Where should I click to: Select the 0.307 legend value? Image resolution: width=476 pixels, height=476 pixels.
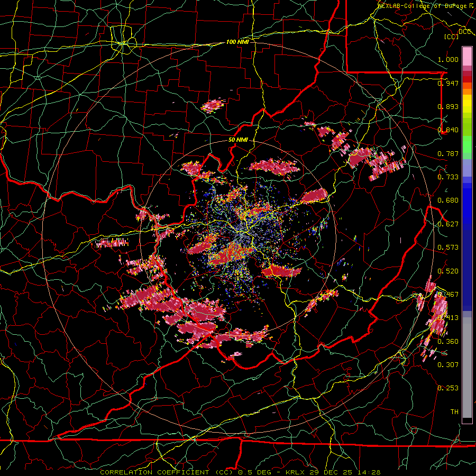448,365
